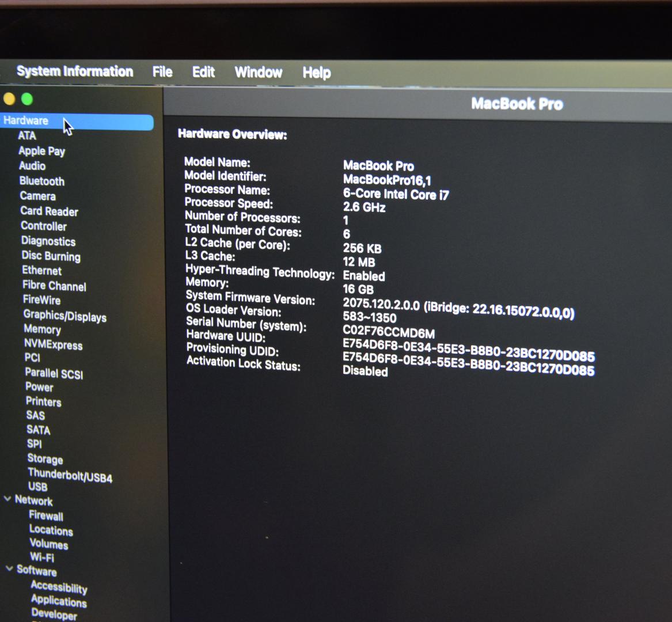Click memory value 16 GB

click(358, 289)
